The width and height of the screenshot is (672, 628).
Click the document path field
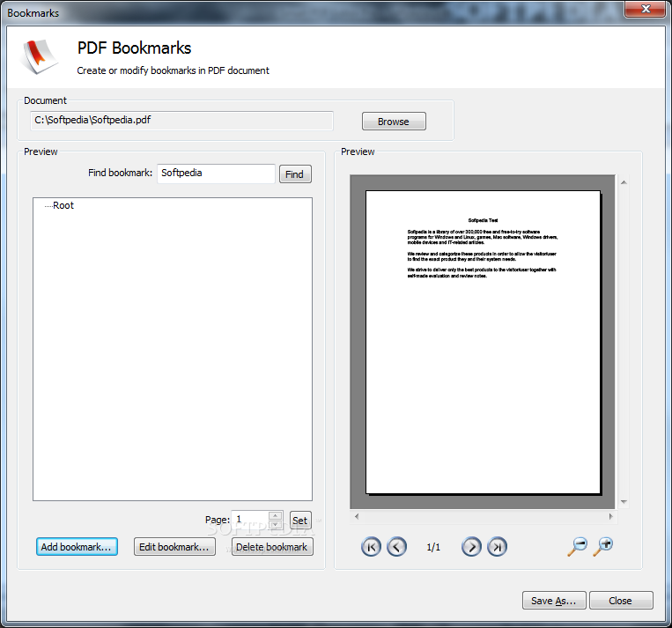[x=181, y=121]
